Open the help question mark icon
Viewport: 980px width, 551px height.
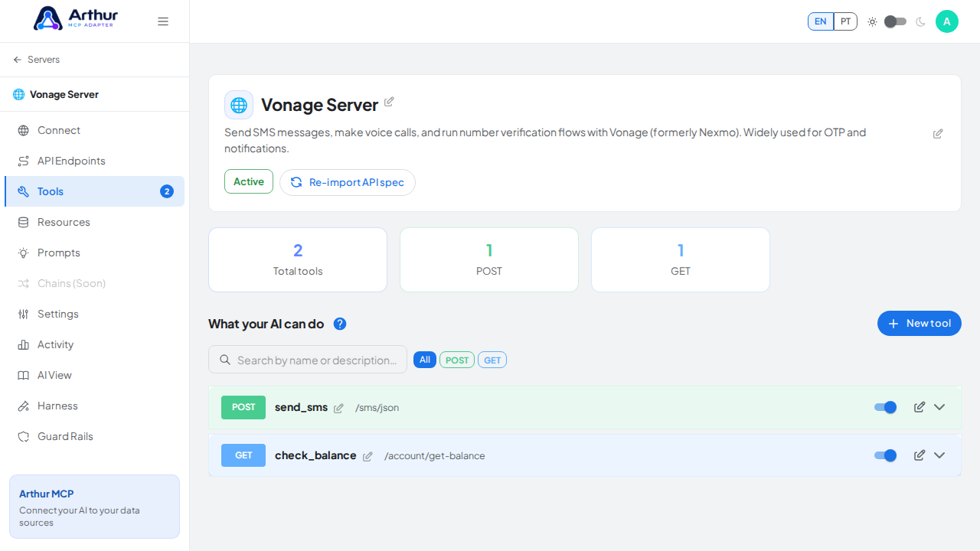pos(340,324)
